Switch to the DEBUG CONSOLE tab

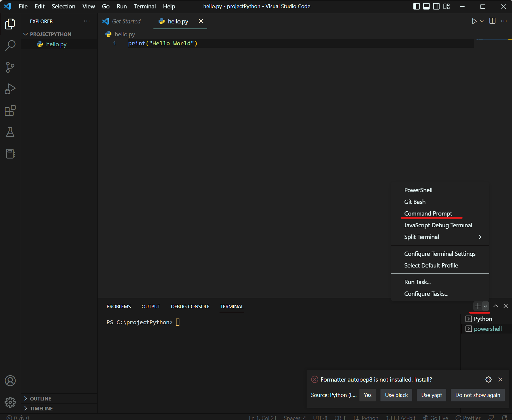click(190, 307)
